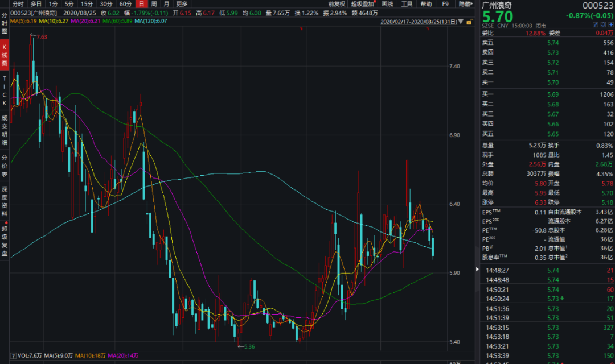Click the 7.63 high price marker
The image size is (615, 364).
[41, 37]
